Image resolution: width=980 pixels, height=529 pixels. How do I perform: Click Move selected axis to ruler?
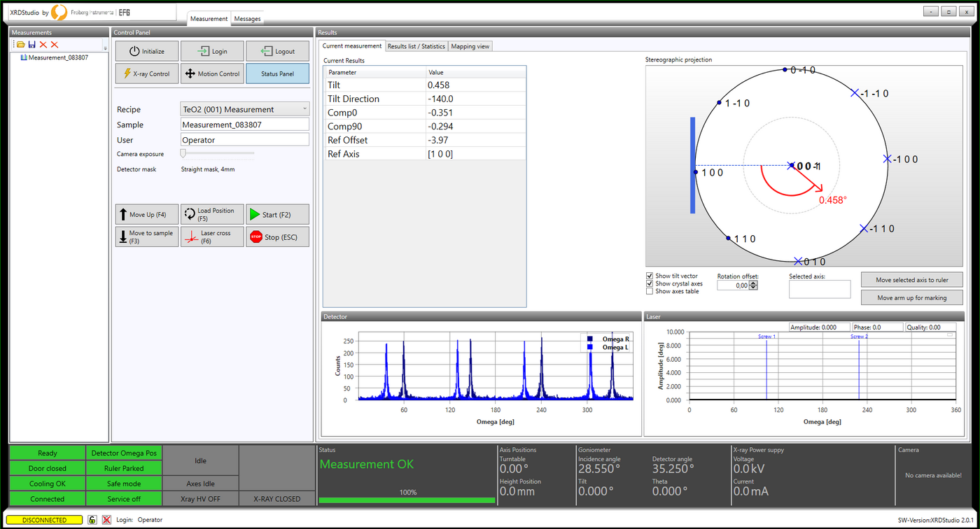(912, 280)
